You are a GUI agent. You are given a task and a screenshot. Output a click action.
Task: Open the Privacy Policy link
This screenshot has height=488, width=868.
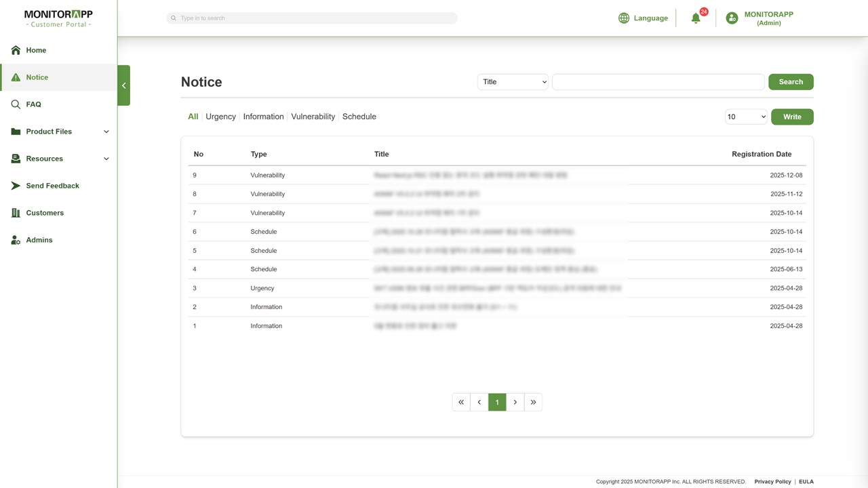tap(772, 482)
